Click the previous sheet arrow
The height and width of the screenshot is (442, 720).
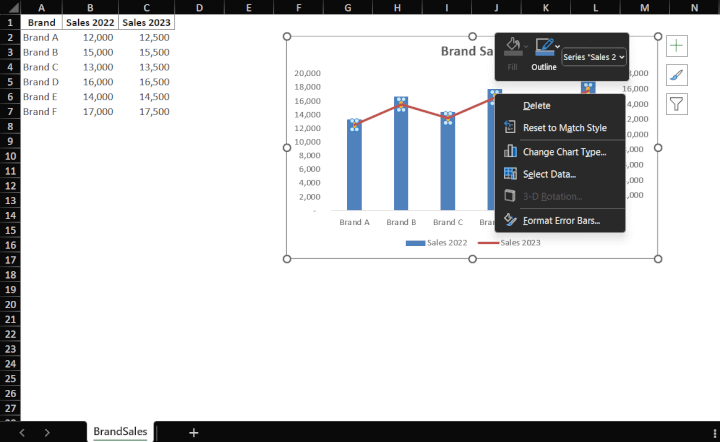tap(22, 432)
